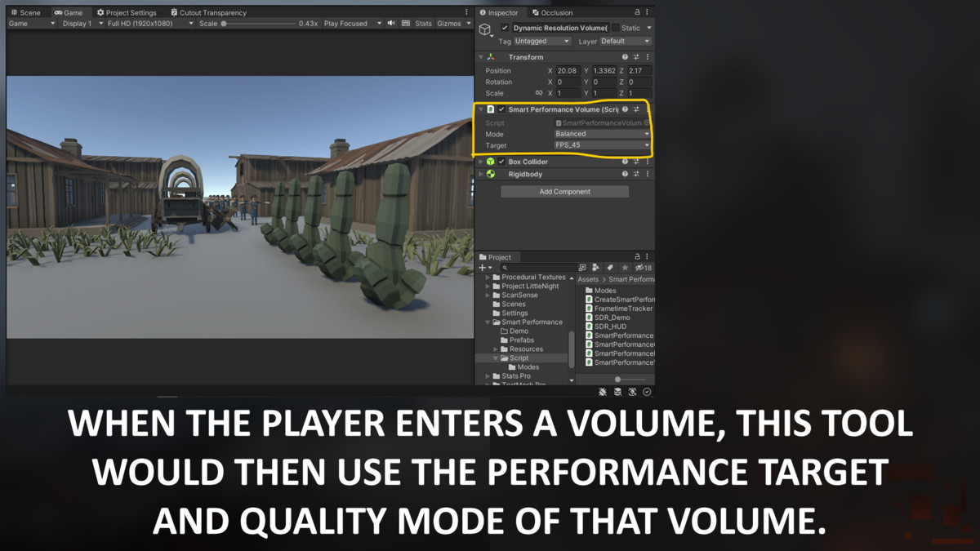Mute audio in Game view
Screen dimensions: 980x551
pos(391,24)
